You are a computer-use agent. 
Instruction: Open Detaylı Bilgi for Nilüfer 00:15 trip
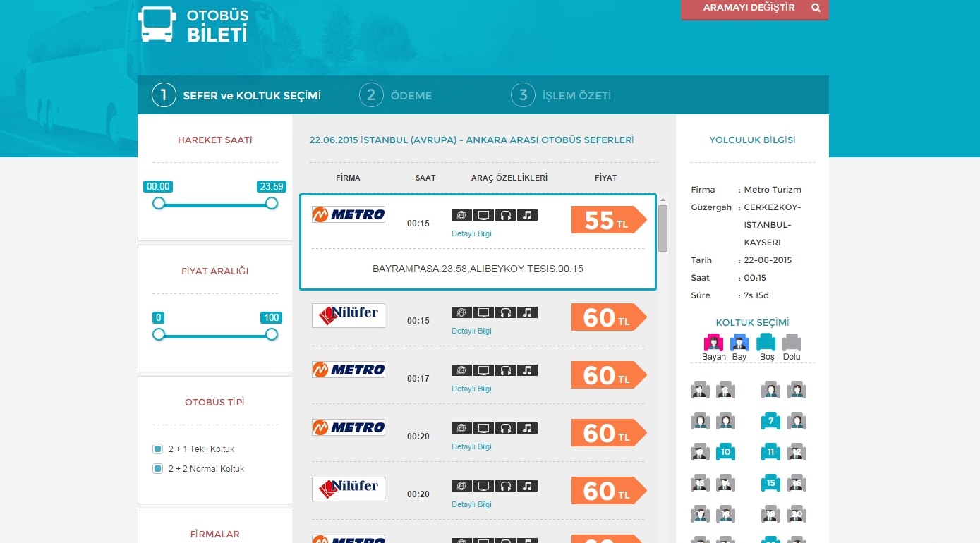coord(471,331)
